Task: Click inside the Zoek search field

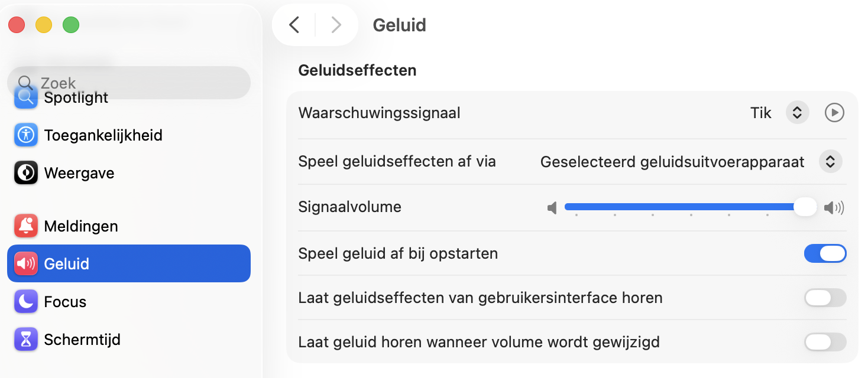Action: point(129,83)
